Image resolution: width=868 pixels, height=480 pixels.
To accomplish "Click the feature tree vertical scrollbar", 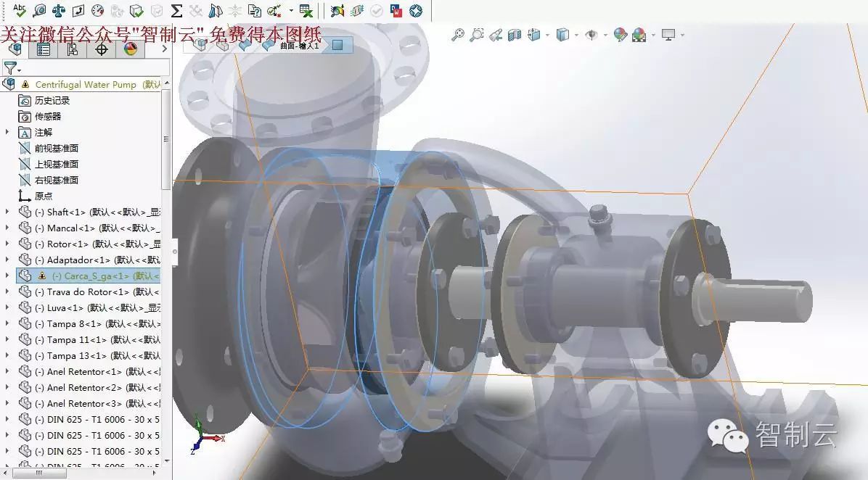I will (165, 138).
